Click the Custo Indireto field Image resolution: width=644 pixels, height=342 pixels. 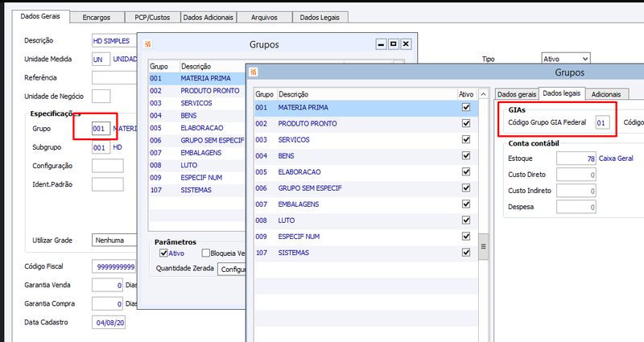576,191
